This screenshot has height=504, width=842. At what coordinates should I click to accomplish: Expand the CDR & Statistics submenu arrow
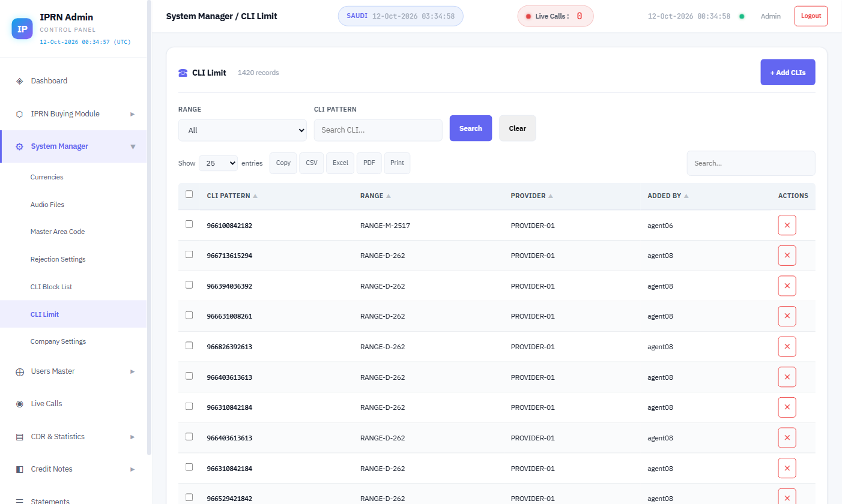pos(133,437)
